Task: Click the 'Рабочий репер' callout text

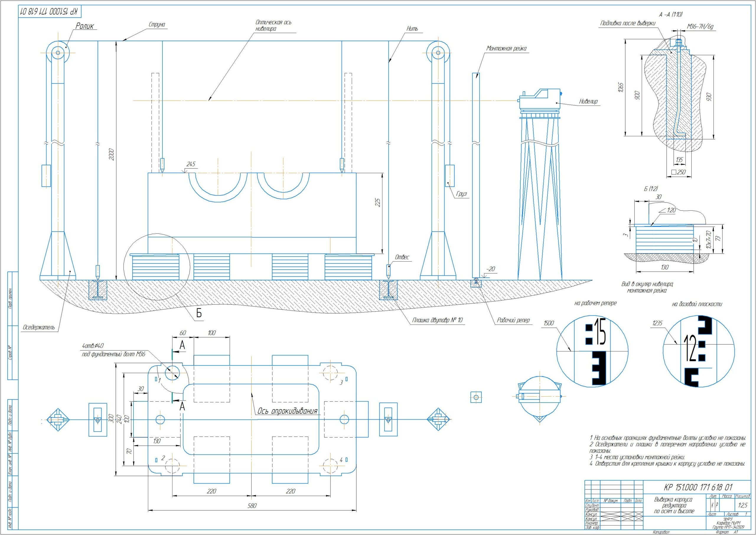Action: 514,320
